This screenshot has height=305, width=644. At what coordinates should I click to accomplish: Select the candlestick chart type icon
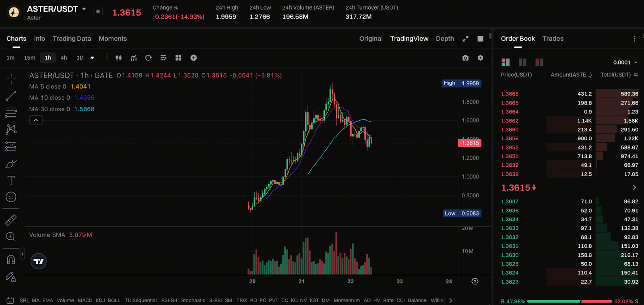click(119, 58)
